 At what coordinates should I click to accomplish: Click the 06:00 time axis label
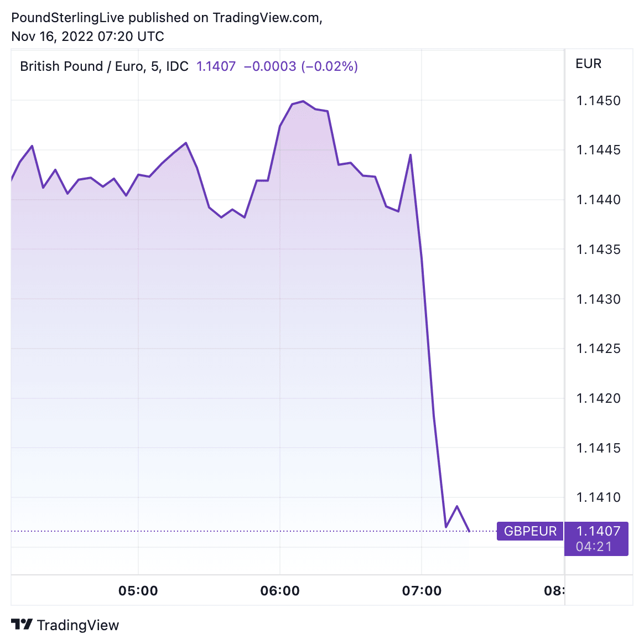[280, 591]
